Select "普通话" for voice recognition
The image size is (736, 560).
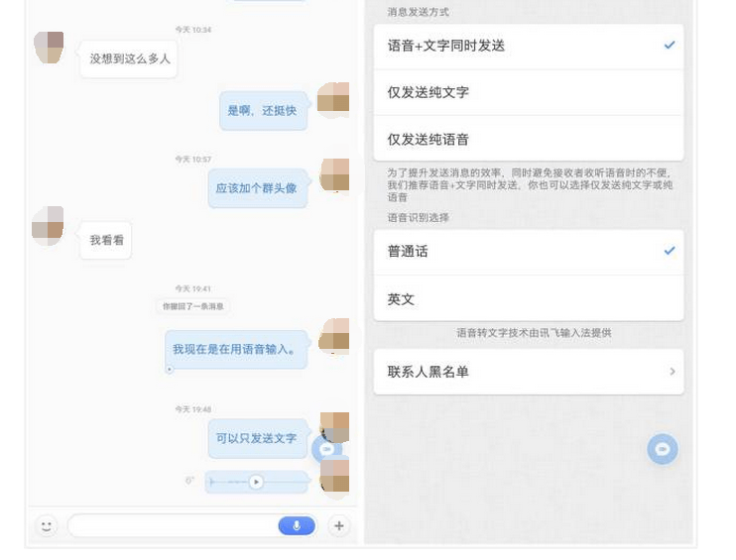(528, 252)
